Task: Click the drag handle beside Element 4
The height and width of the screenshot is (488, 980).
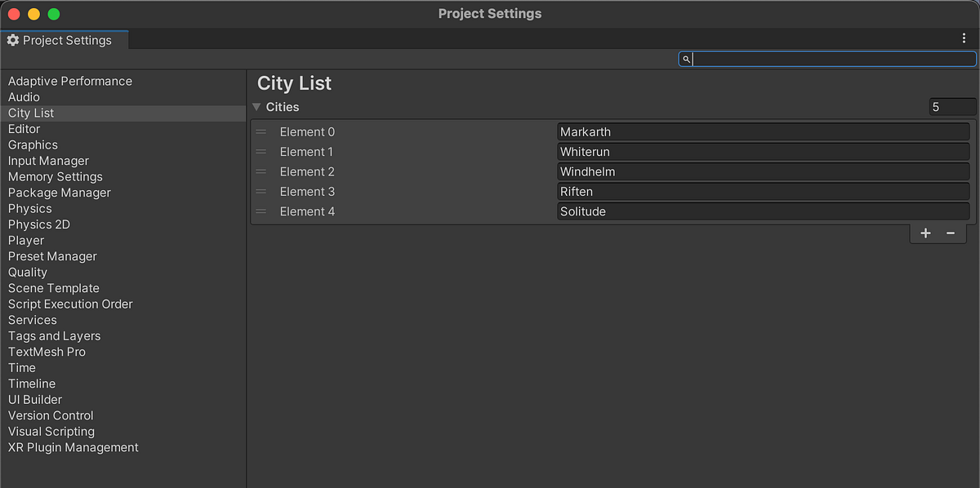Action: click(x=261, y=211)
